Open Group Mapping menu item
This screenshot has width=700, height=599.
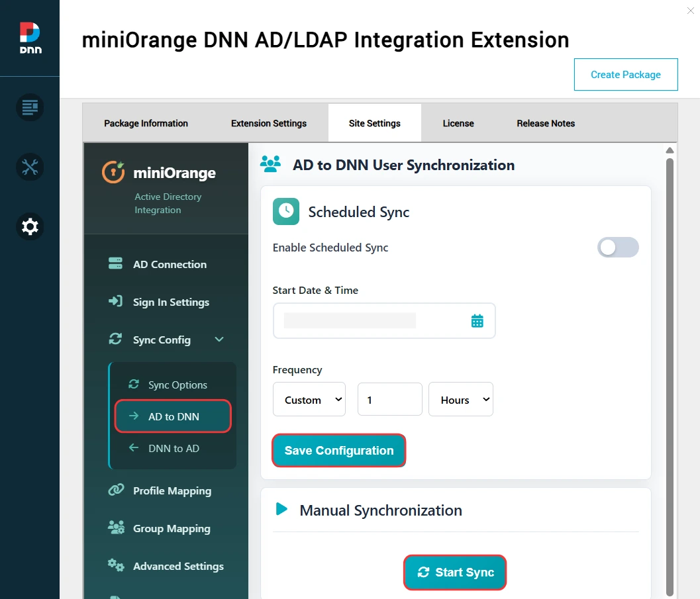point(166,529)
